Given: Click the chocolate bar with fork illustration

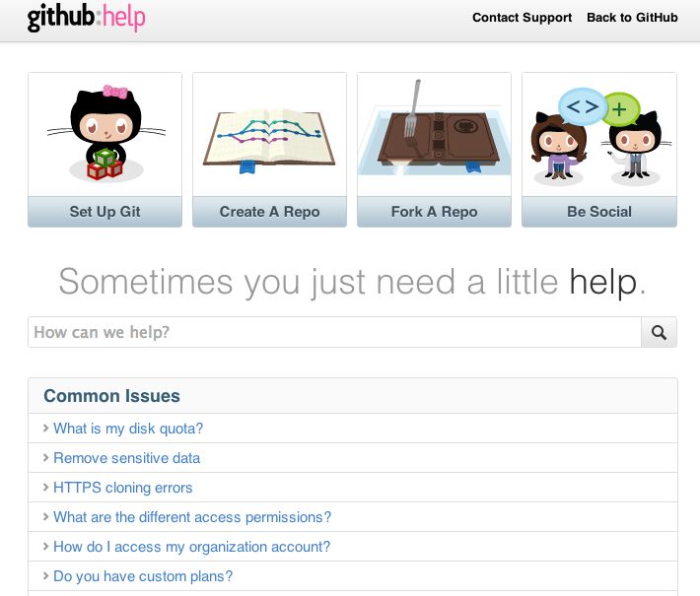Looking at the screenshot, I should pos(434,129).
